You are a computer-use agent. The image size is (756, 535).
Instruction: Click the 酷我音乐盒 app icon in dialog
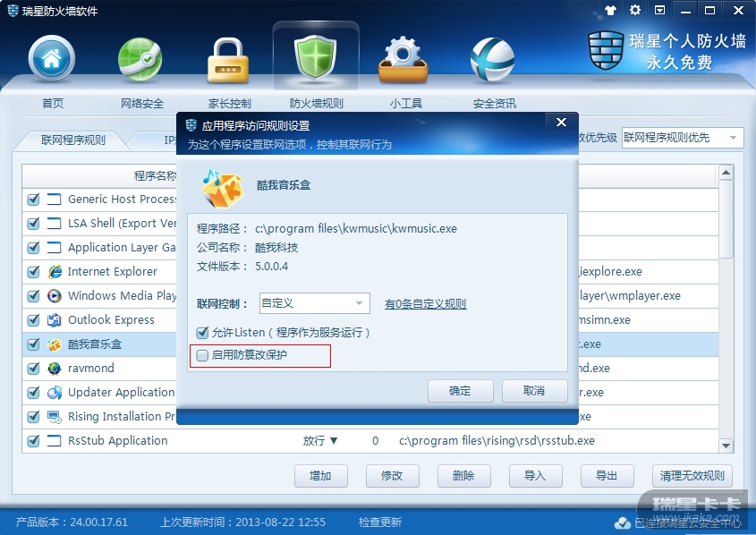tap(222, 188)
